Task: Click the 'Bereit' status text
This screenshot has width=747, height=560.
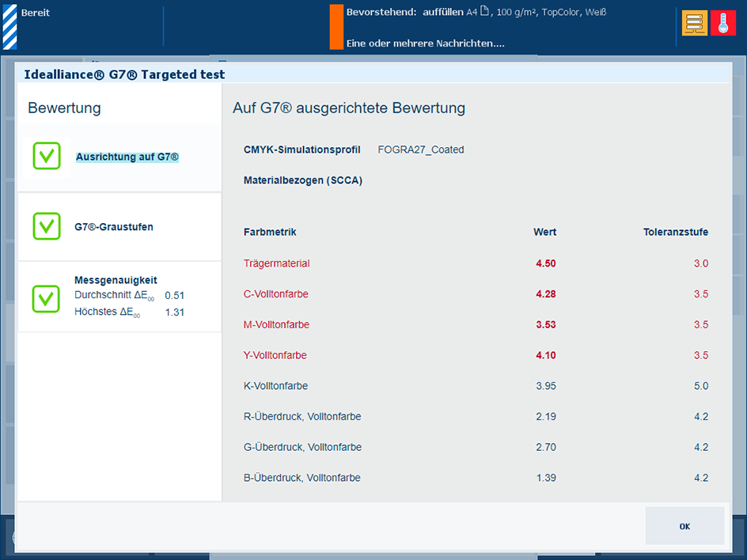Action: 36,13
